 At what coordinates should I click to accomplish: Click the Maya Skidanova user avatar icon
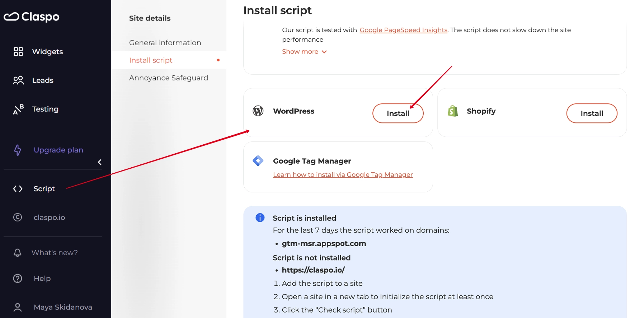tap(18, 307)
